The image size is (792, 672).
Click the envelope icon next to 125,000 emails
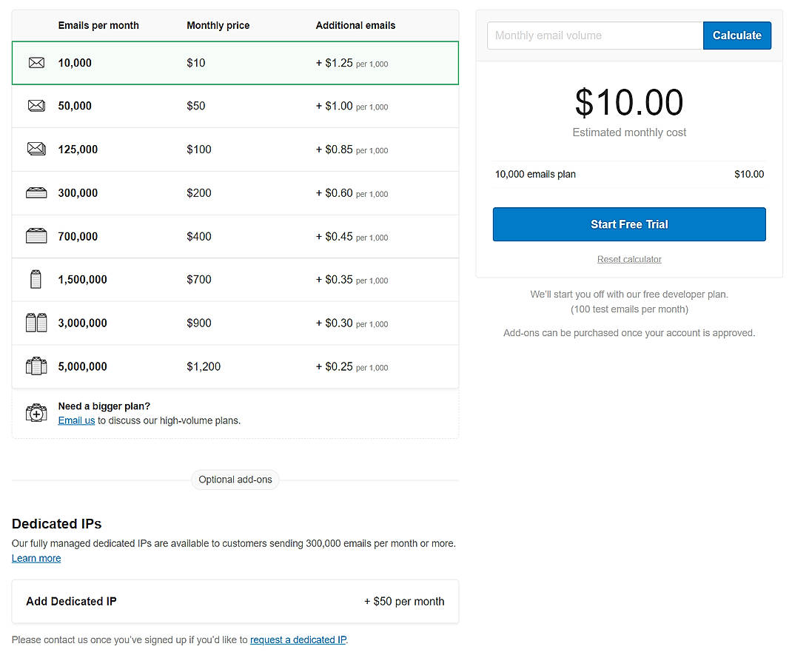[x=36, y=149]
